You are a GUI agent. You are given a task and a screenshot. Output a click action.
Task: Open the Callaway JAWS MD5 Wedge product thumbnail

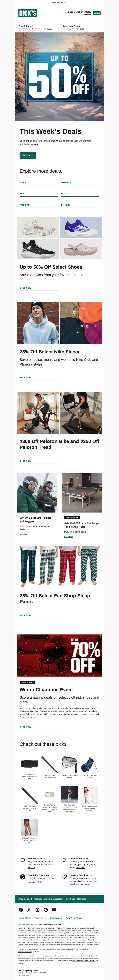69,754
